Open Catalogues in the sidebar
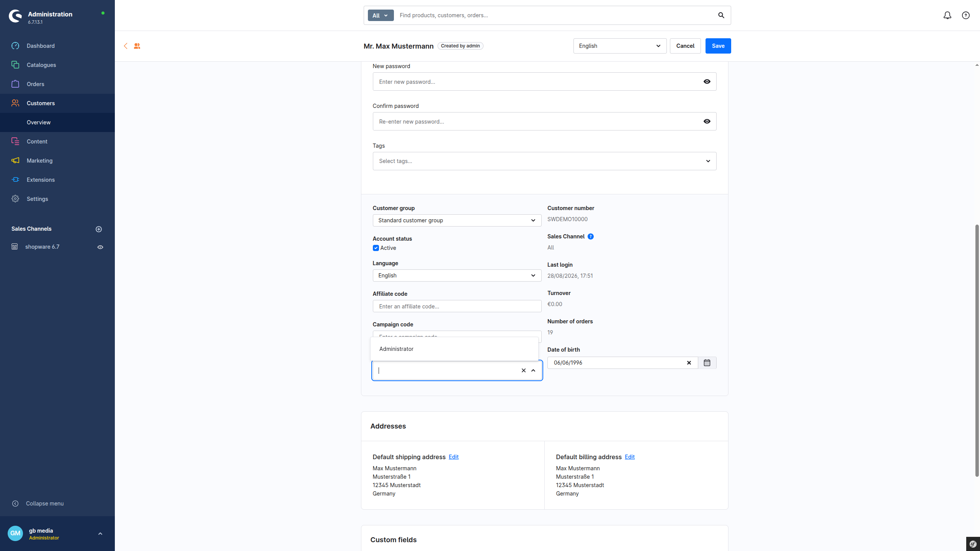 point(57,65)
